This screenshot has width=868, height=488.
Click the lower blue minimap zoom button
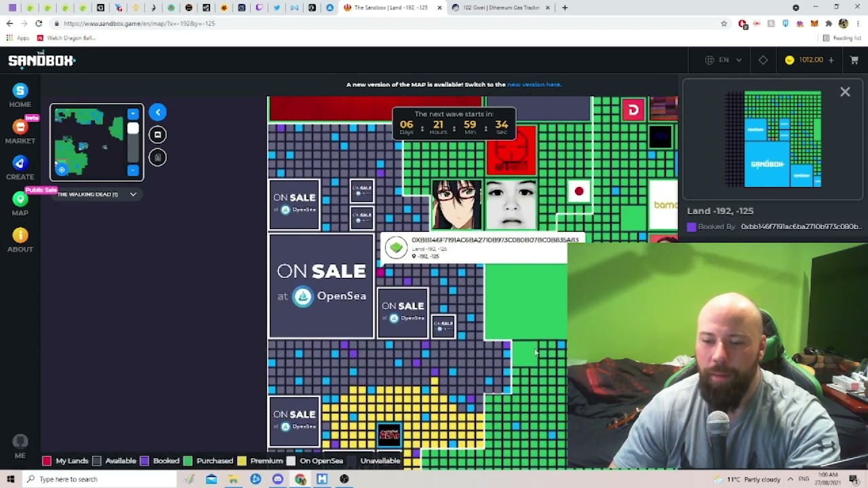click(133, 170)
